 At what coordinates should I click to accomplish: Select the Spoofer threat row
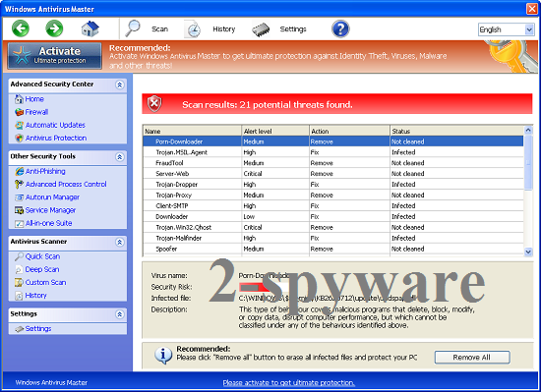pos(333,249)
